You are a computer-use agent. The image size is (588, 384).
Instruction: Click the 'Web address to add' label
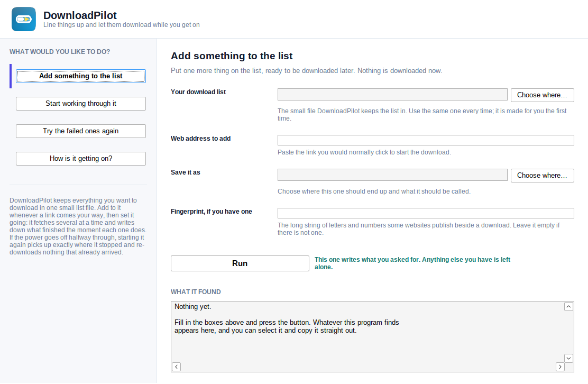pyautogui.click(x=200, y=139)
